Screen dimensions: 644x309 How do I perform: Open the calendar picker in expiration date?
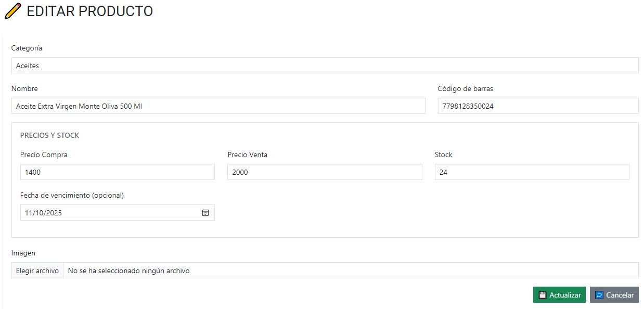click(205, 213)
